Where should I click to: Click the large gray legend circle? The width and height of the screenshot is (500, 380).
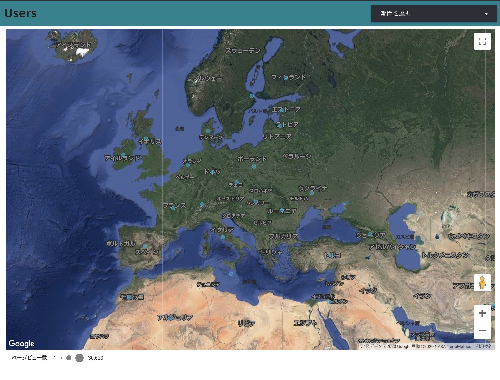(x=79, y=358)
